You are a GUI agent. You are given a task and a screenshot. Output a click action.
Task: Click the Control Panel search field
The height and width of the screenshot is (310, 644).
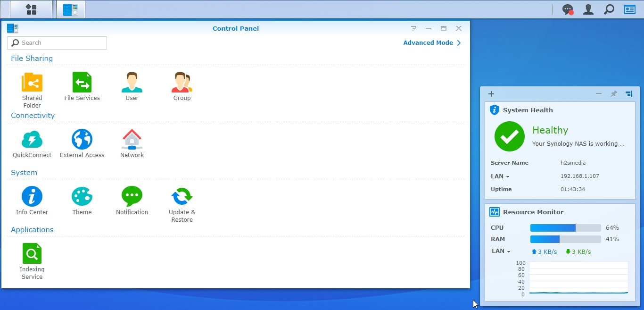click(x=57, y=43)
